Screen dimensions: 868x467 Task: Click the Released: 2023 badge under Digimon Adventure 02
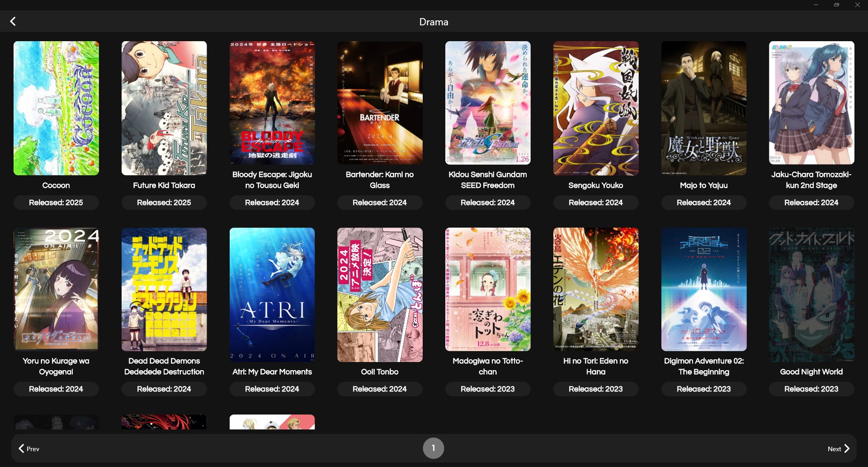[704, 389]
